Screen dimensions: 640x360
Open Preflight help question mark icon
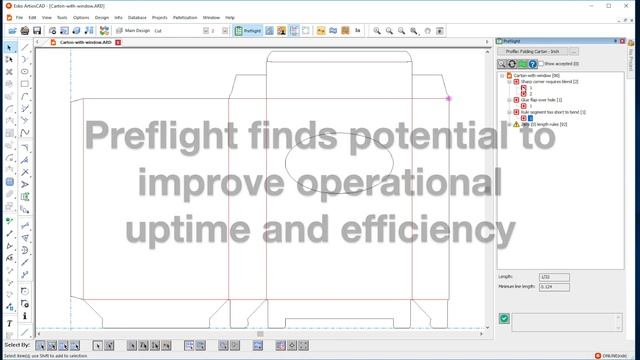533,64
